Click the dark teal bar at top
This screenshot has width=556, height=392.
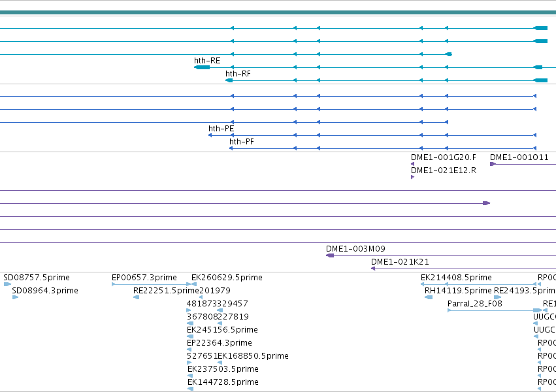tap(278, 12)
